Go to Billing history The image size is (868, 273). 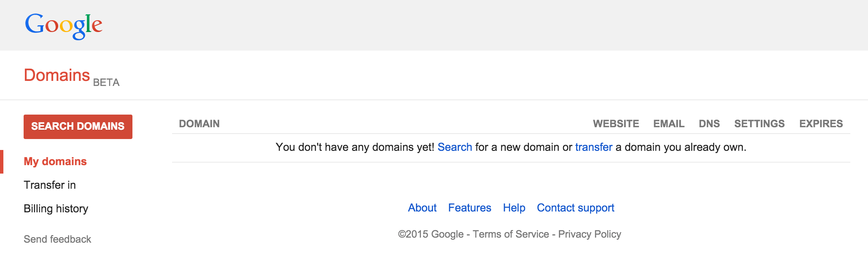tap(56, 209)
